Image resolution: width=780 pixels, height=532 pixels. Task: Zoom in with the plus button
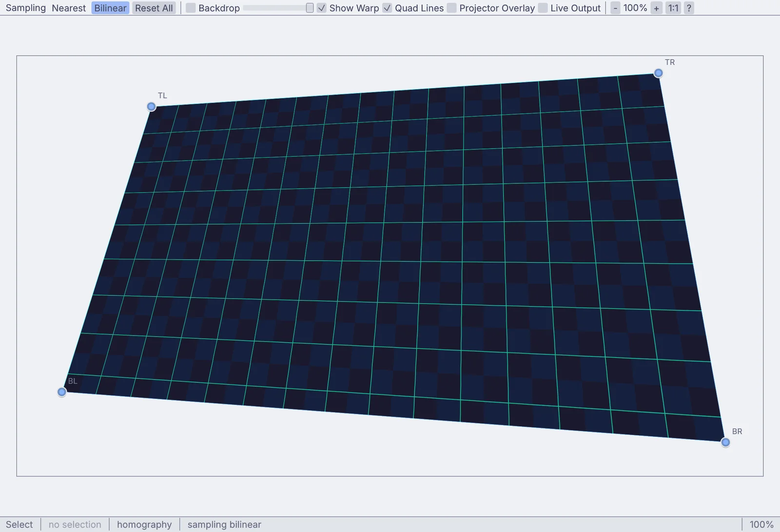pos(656,8)
